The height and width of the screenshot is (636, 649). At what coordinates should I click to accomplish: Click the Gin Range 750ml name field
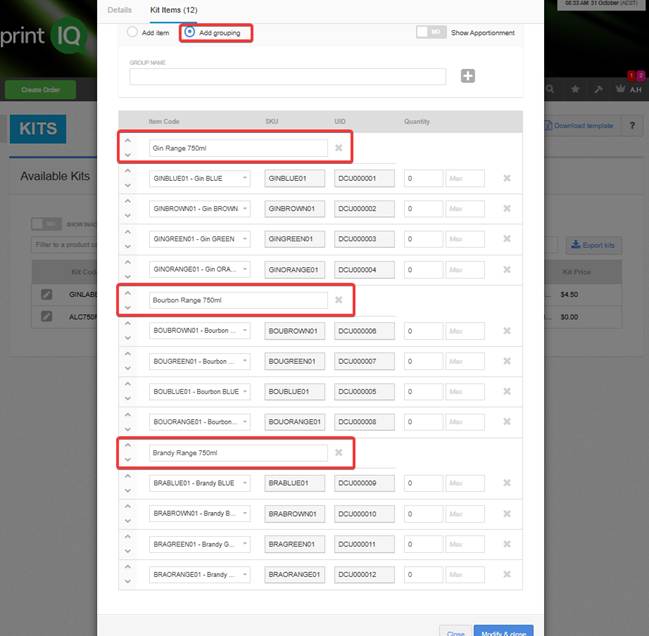pyautogui.click(x=238, y=148)
